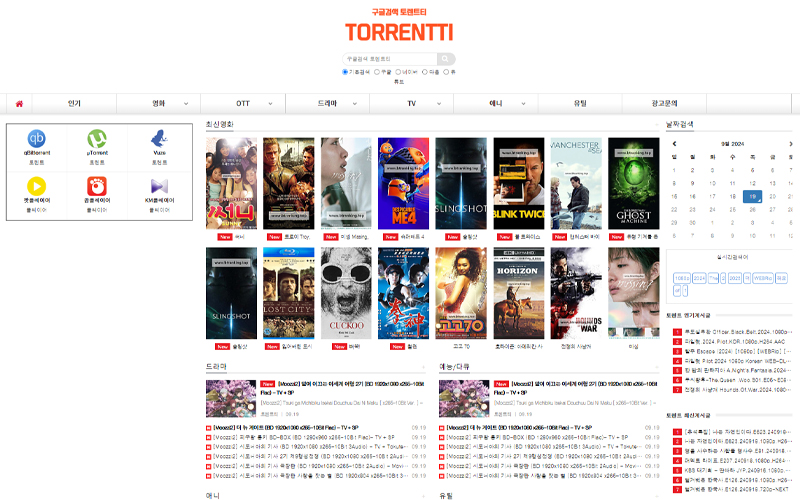The height and width of the screenshot is (500, 800).
Task: Expand the 영화 menu chevron
Action: tap(186, 104)
